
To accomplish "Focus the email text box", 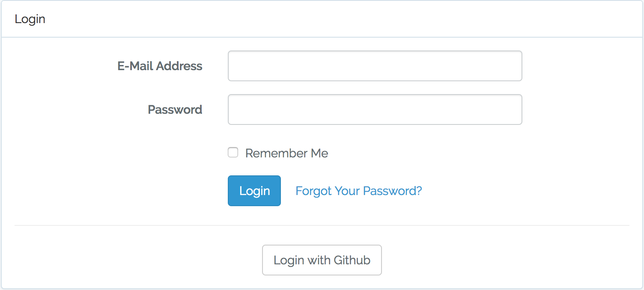I will point(375,66).
